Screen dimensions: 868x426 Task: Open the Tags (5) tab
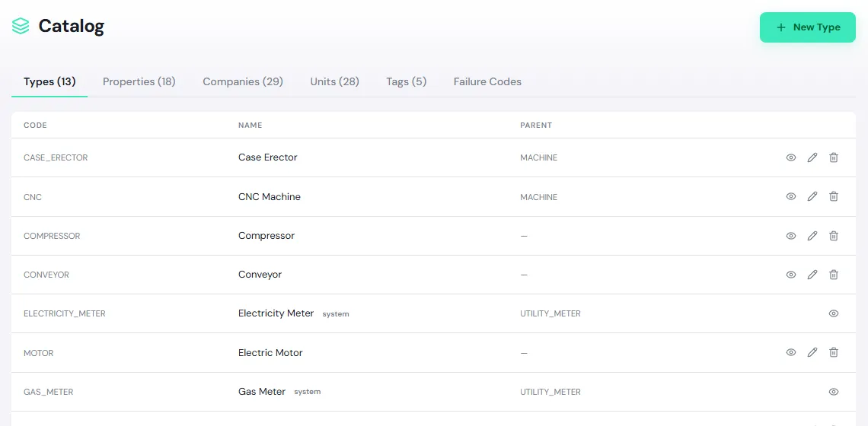pos(407,82)
